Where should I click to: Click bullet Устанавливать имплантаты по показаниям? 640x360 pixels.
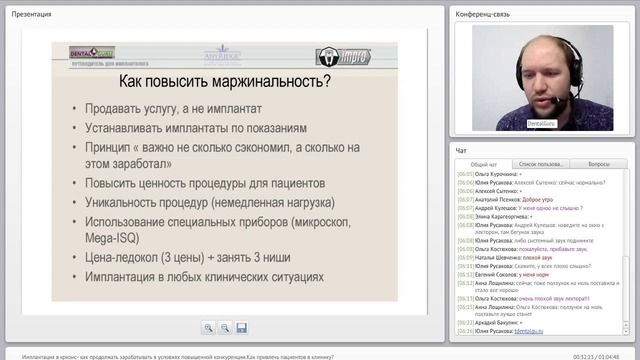196,128
